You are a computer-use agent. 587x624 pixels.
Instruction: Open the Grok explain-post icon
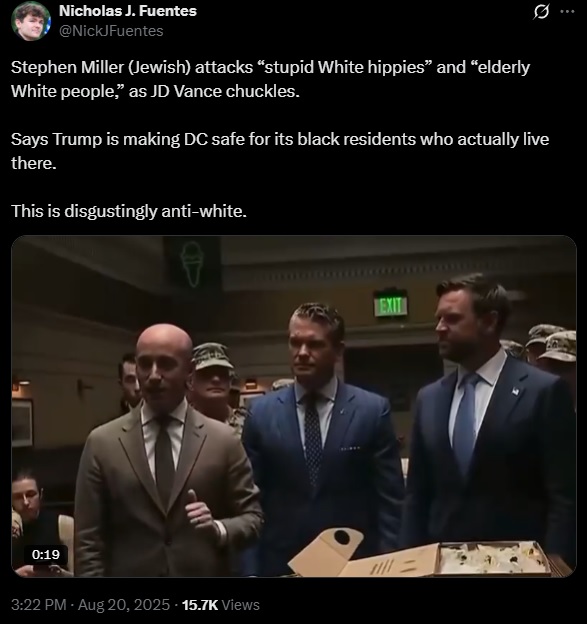click(540, 12)
